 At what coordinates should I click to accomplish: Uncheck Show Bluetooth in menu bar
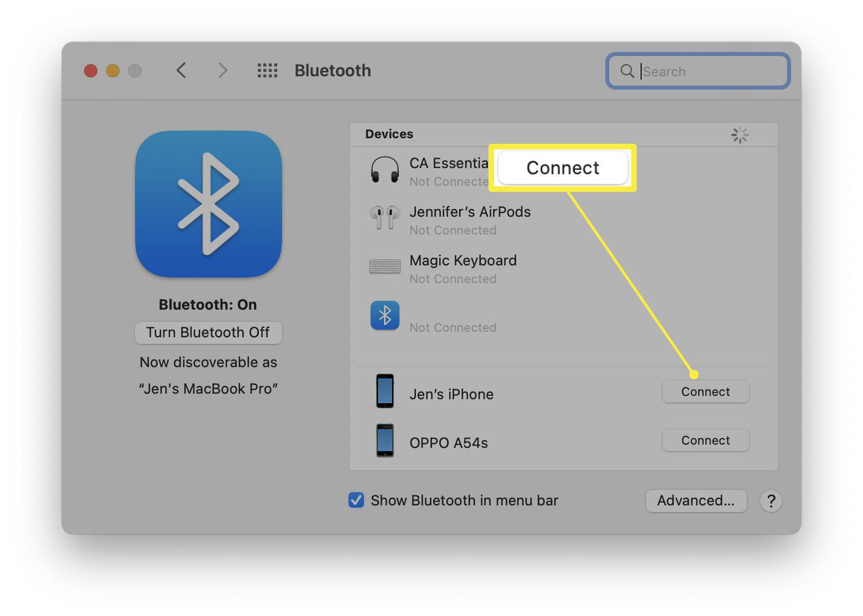click(x=356, y=500)
